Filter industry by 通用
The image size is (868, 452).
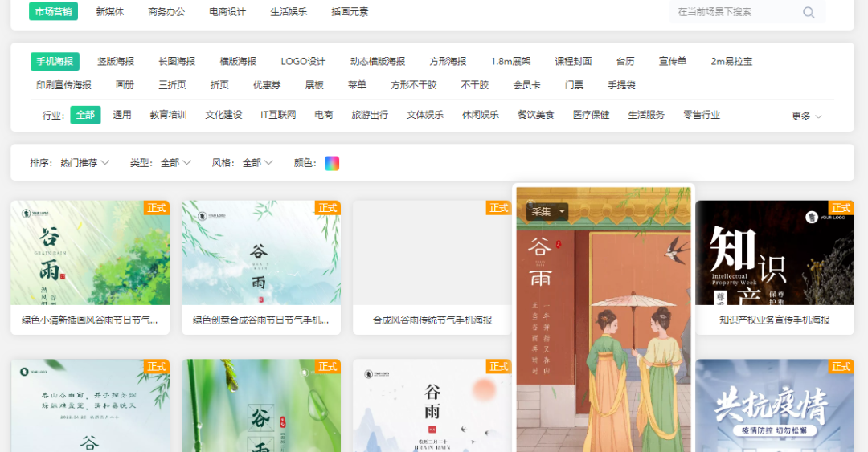point(122,115)
